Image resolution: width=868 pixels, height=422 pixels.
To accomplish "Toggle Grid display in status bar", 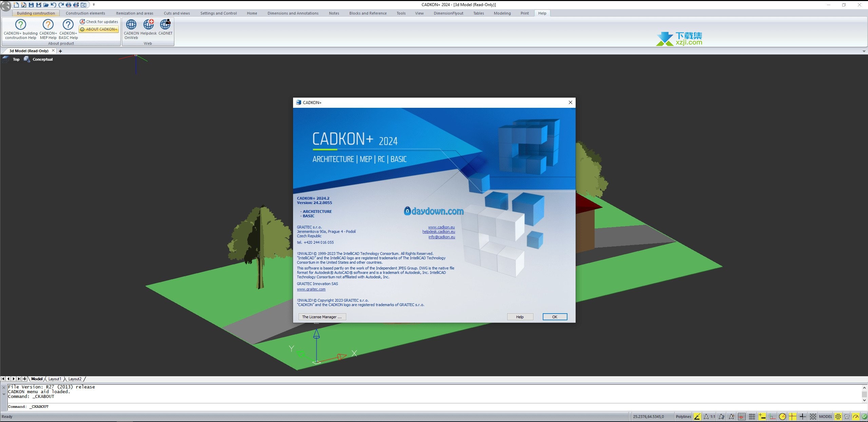I will click(x=752, y=417).
